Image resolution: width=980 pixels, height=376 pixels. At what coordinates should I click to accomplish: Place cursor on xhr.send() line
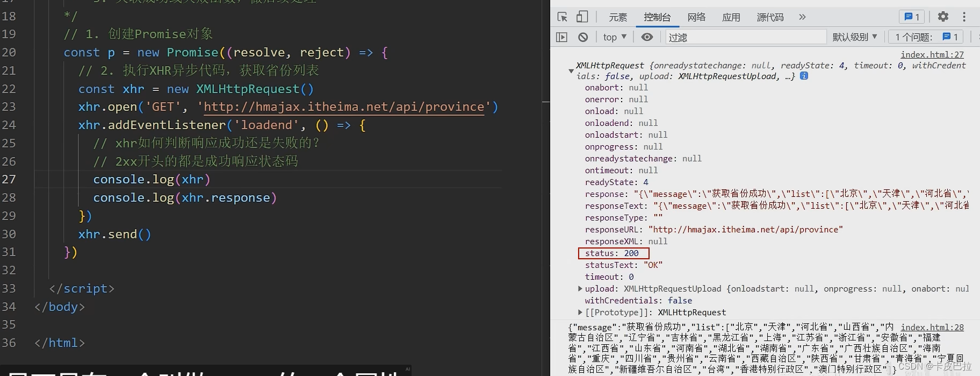[114, 235]
